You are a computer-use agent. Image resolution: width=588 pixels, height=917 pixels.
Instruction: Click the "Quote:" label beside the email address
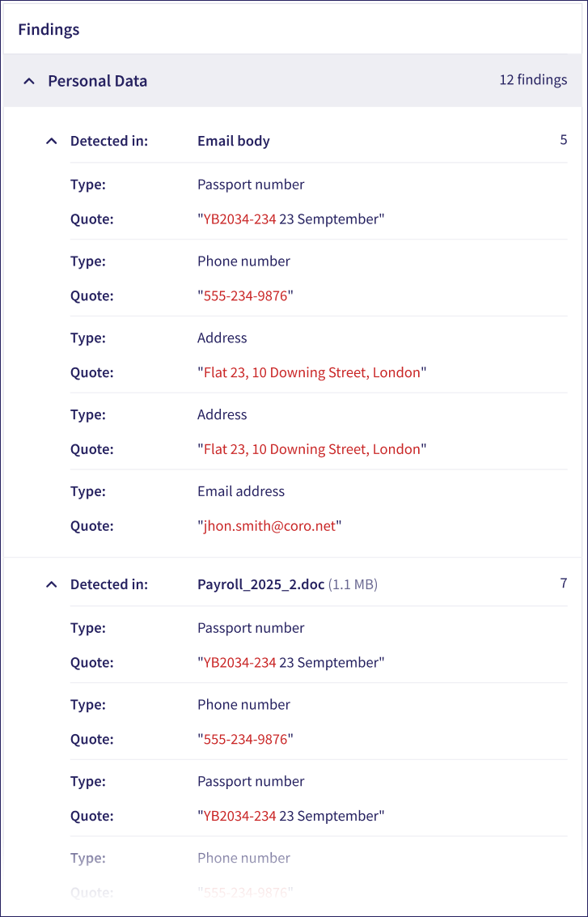click(x=92, y=526)
